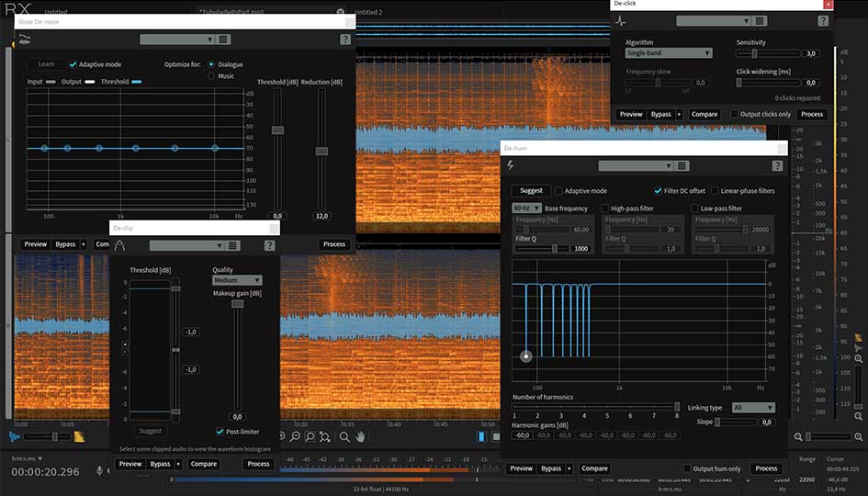Open the De-hum preset dropdown

click(x=636, y=166)
